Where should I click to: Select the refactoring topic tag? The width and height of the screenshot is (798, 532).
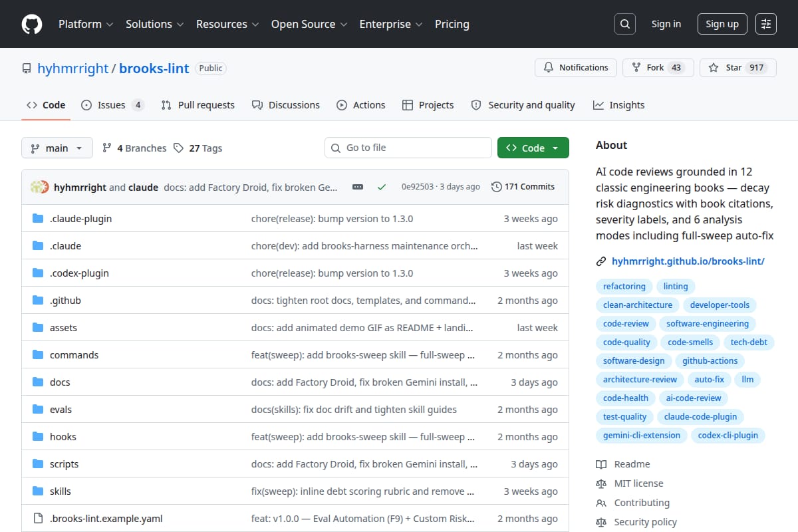coord(624,287)
